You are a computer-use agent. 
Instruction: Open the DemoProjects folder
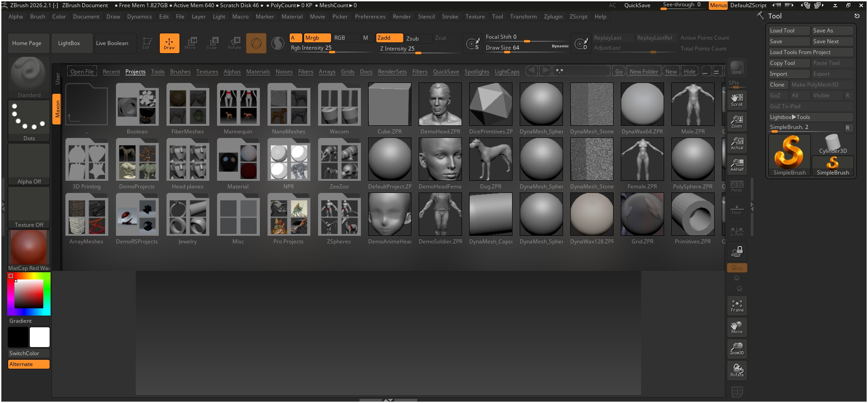point(137,164)
